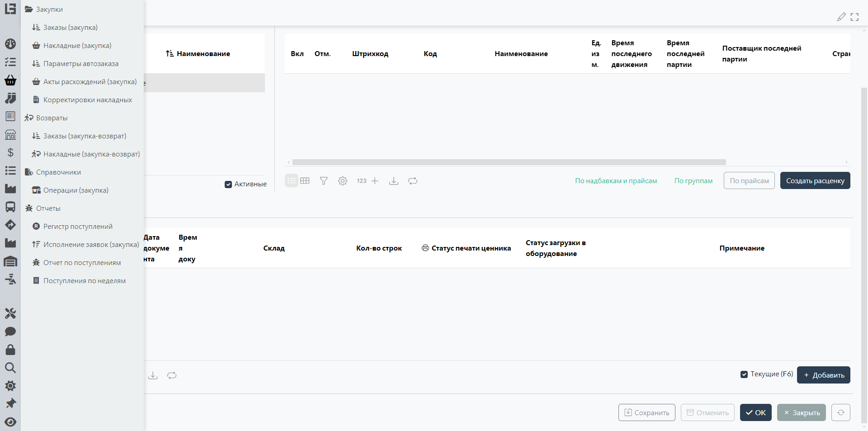Screen dimensions: 868x431
Task: Toggle fullscreen mode icon
Action: [854, 17]
